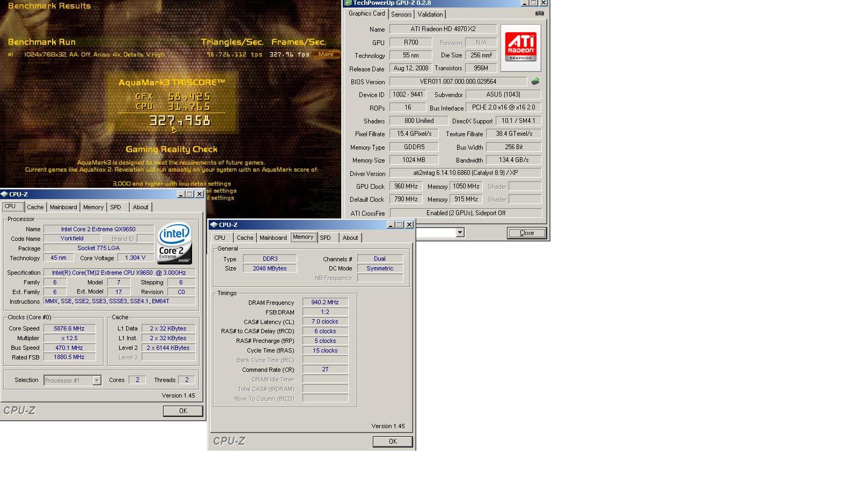The width and height of the screenshot is (868, 477).
Task: Click the GPU field showing R700
Action: 411,42
